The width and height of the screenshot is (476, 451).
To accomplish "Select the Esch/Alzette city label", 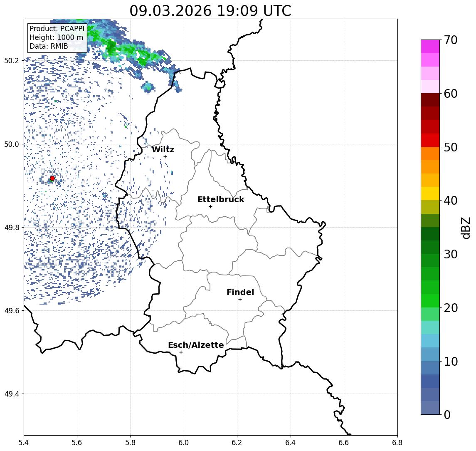I will [196, 345].
